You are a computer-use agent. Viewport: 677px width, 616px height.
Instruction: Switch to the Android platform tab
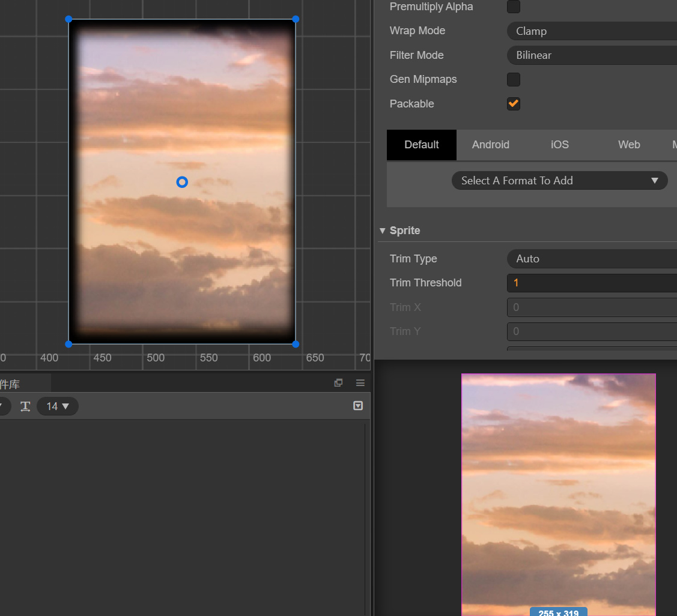pyautogui.click(x=490, y=145)
